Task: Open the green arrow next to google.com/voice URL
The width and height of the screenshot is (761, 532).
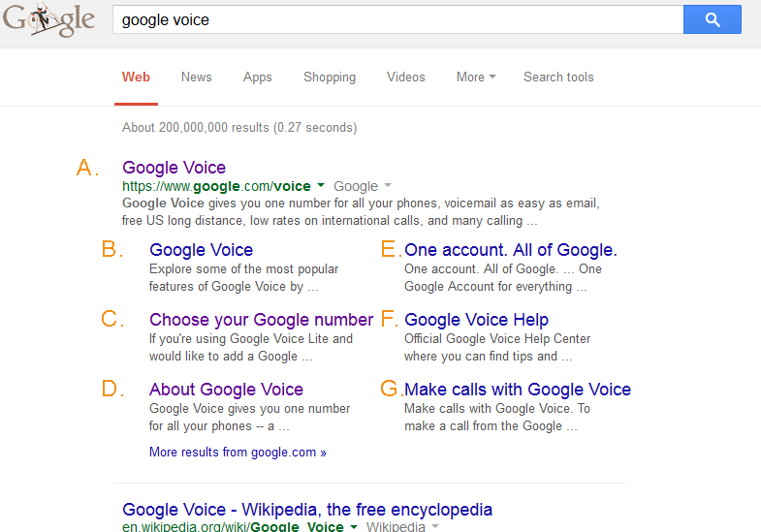Action: pos(320,185)
